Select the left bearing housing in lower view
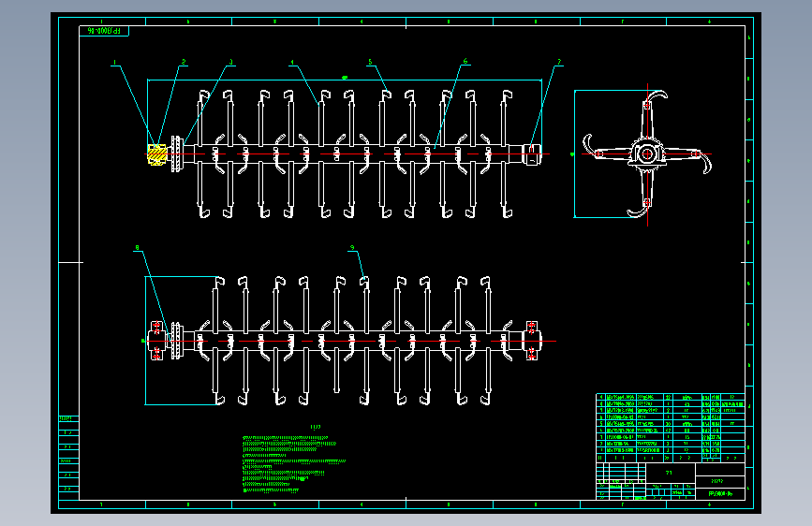This screenshot has width=812, height=526. tap(157, 341)
